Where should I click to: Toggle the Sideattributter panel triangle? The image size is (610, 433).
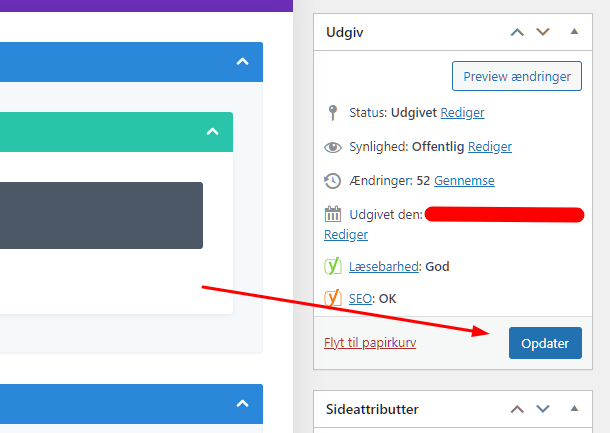(x=574, y=408)
